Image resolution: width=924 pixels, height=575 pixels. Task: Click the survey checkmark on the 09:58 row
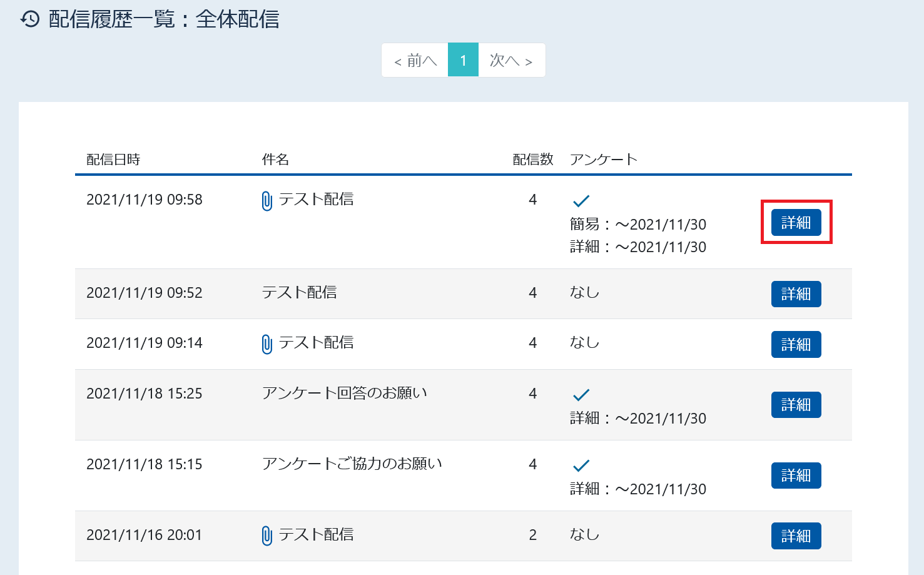(x=581, y=201)
